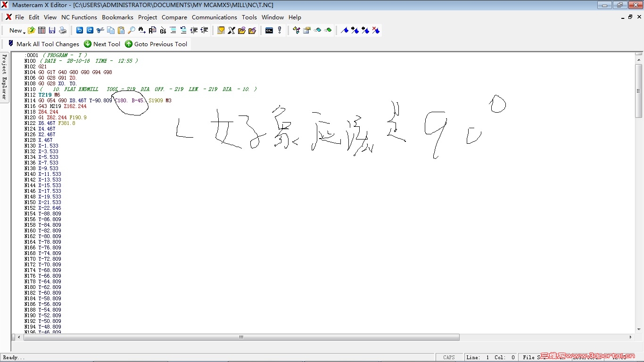Click Mark All Tool Changes
The image size is (644, 362).
[x=43, y=44]
